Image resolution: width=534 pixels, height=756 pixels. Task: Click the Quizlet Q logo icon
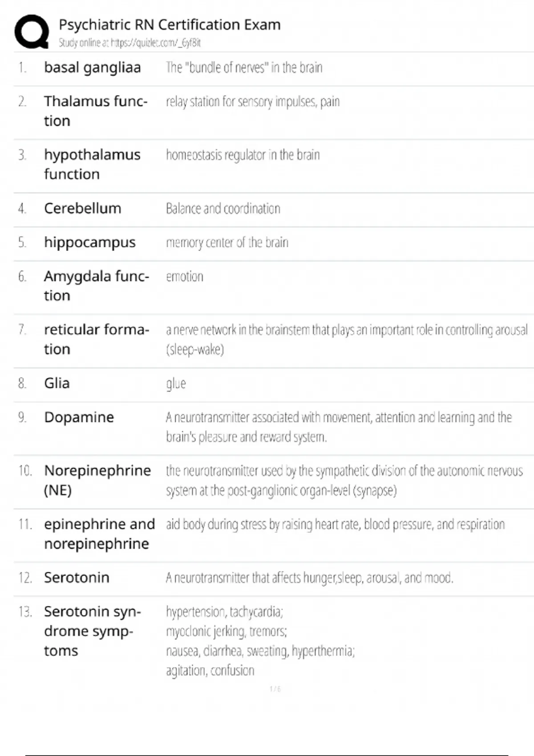pyautogui.click(x=32, y=32)
